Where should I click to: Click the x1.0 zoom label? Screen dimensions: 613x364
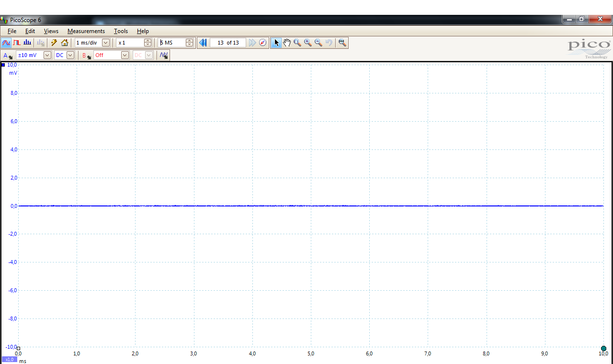click(9, 359)
